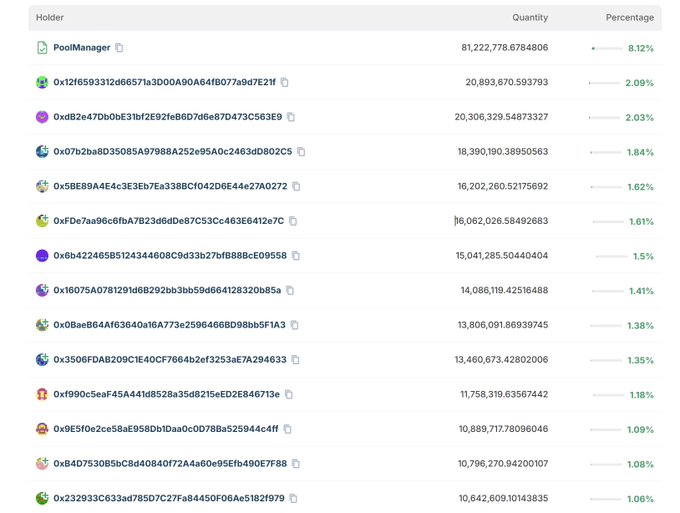This screenshot has height=513, width=680.
Task: Click the 1.35% percentage value
Action: (641, 360)
